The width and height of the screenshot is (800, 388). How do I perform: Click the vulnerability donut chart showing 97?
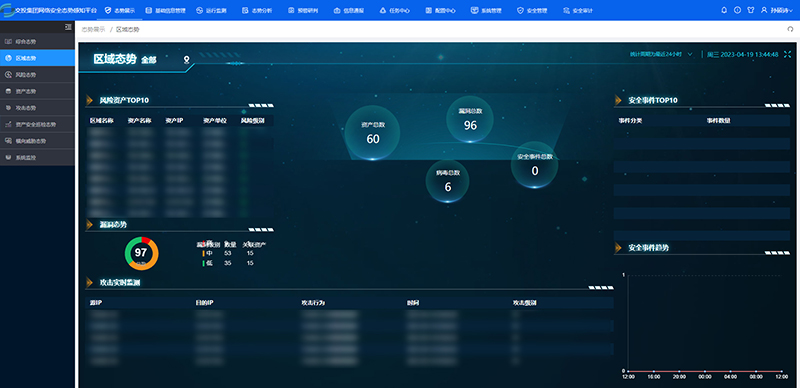[x=141, y=253]
